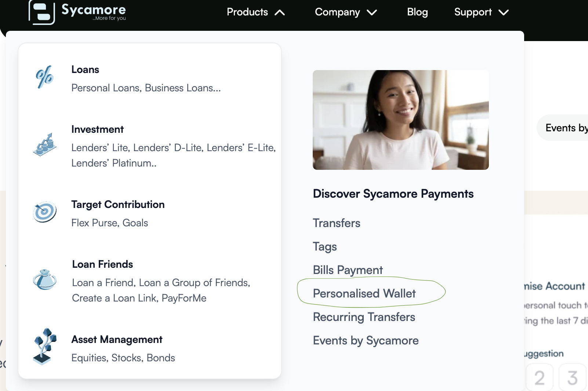The image size is (588, 391).
Task: Click the Sycamore logo icon
Action: tap(41, 12)
